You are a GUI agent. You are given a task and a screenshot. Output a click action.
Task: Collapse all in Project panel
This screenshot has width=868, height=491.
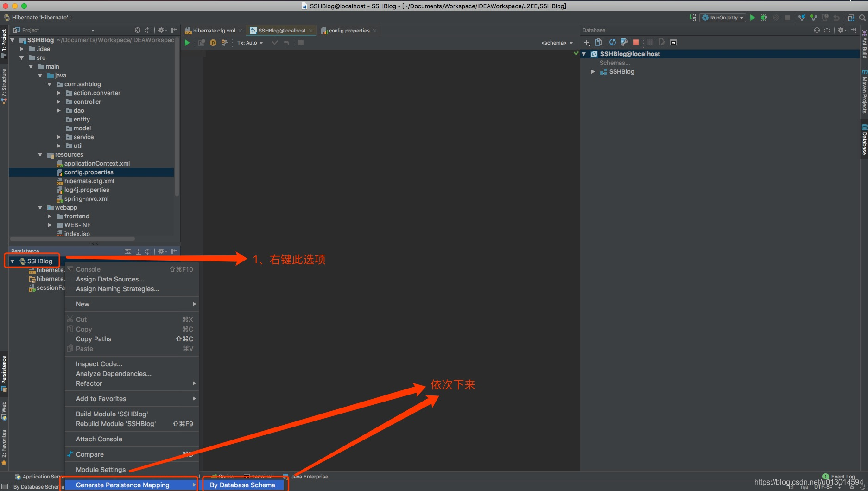pyautogui.click(x=148, y=30)
